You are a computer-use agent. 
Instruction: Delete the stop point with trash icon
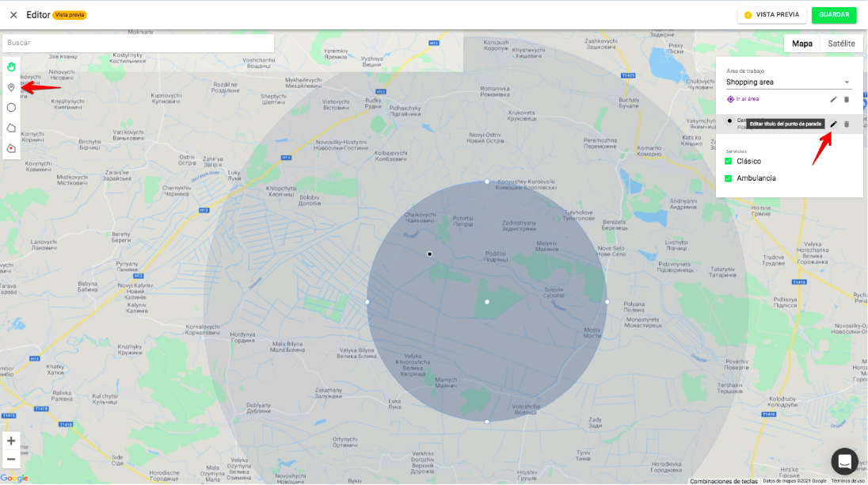point(847,124)
